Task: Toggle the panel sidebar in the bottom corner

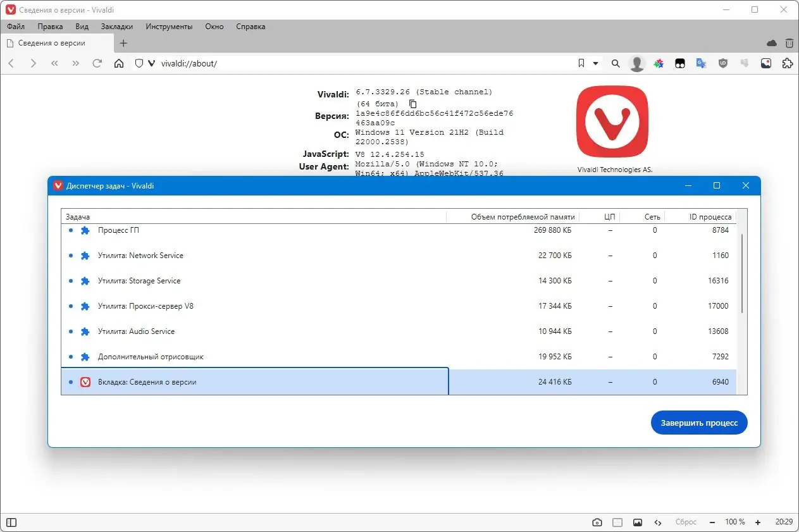Action: pos(11,522)
